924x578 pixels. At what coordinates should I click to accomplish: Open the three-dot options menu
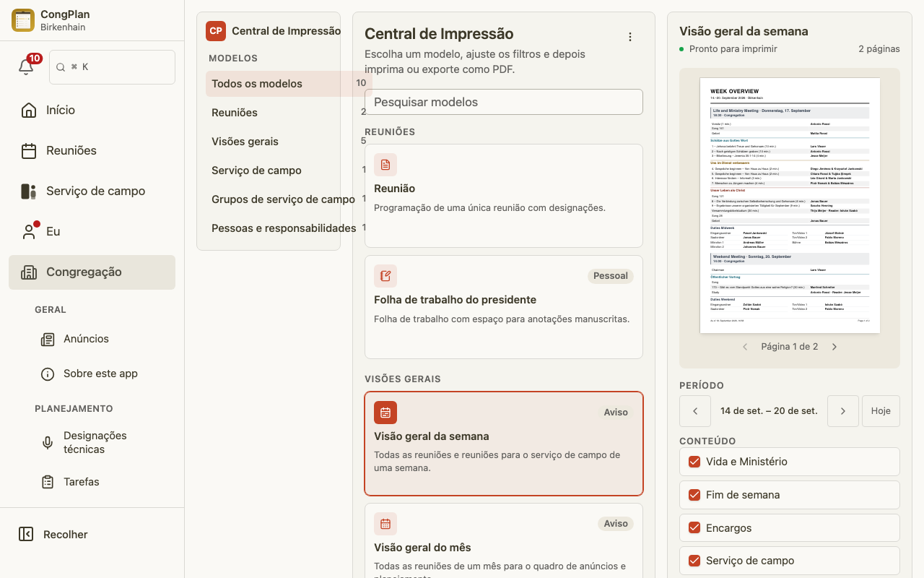(629, 37)
